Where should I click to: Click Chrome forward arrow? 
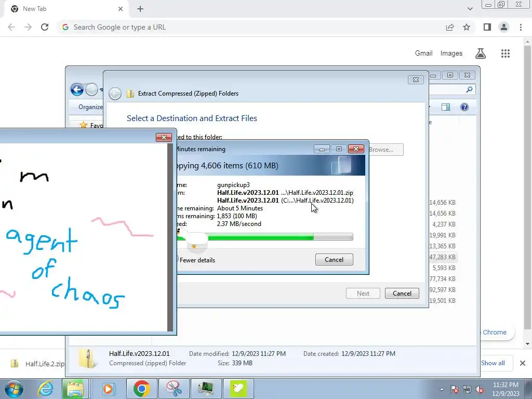pos(28,27)
